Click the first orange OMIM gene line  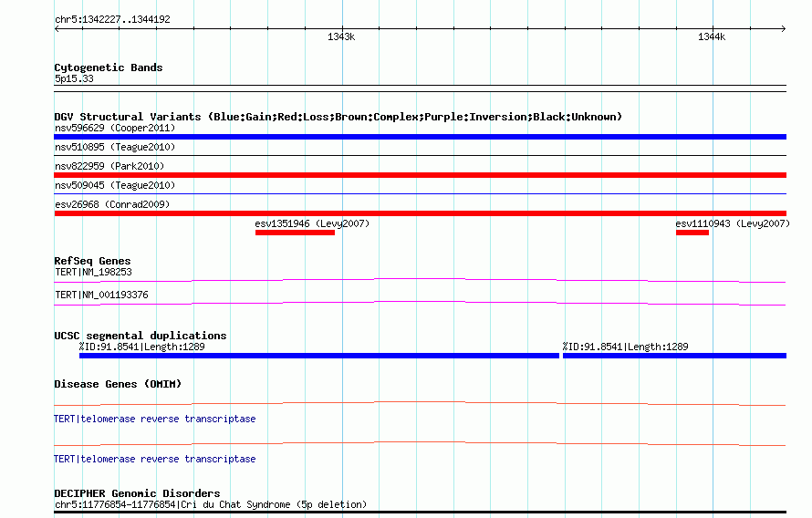tap(420, 403)
